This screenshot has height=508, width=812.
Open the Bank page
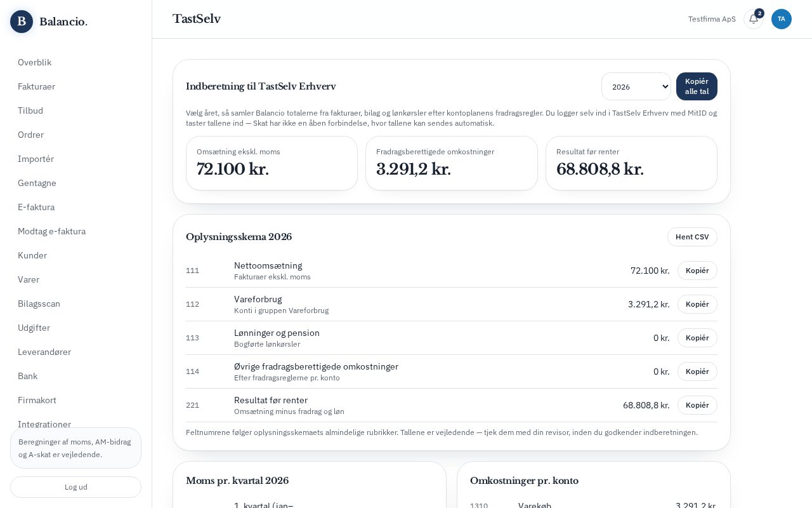click(x=76, y=376)
